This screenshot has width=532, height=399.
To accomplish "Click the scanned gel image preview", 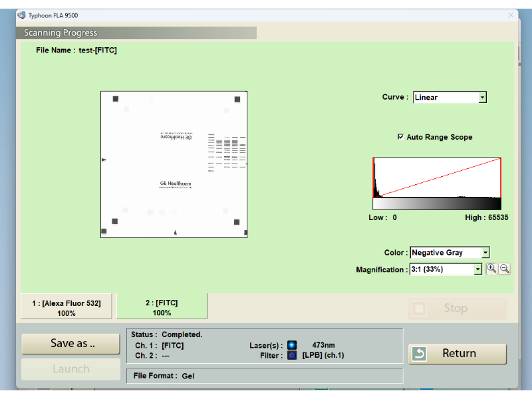I will 174,164.
